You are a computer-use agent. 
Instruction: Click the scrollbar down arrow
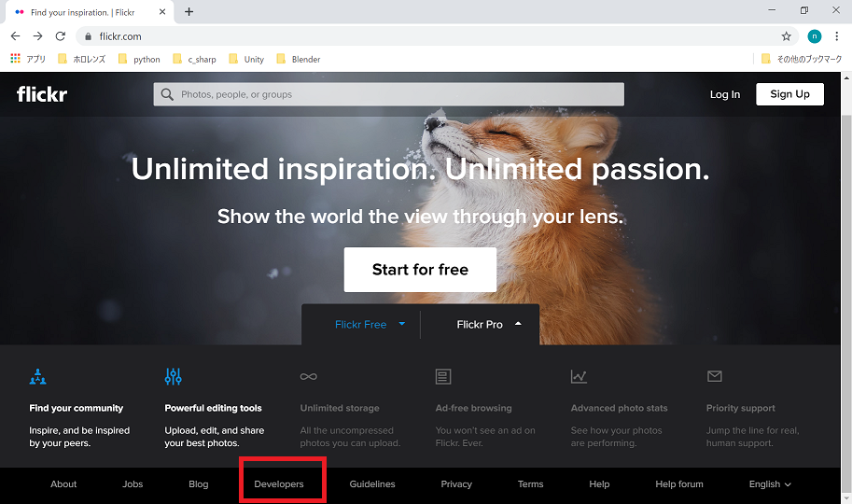tap(846, 497)
